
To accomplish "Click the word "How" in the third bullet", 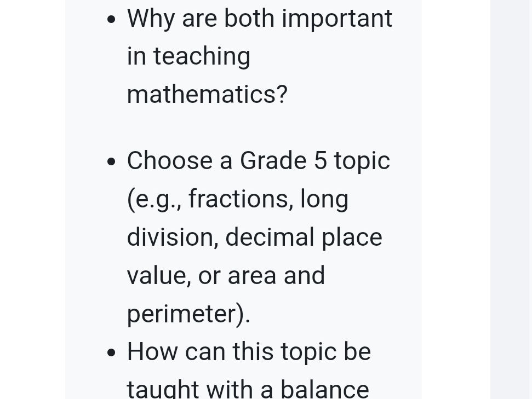I will tap(152, 352).
